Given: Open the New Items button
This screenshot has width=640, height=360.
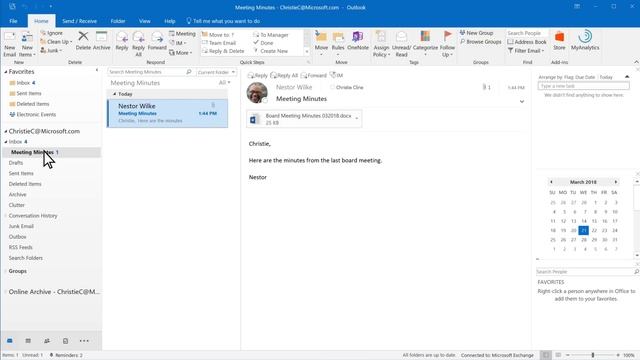Looking at the screenshot, I should (27, 44).
